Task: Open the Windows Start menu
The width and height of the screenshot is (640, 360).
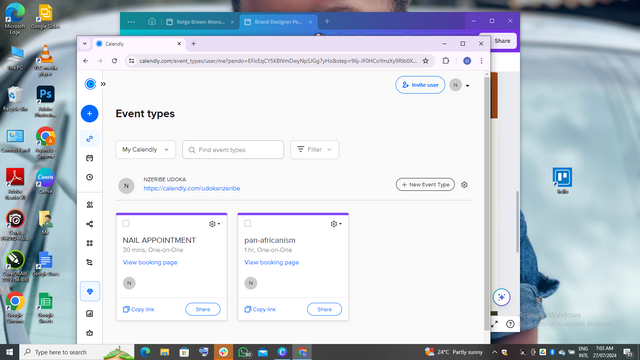Action: point(9,352)
